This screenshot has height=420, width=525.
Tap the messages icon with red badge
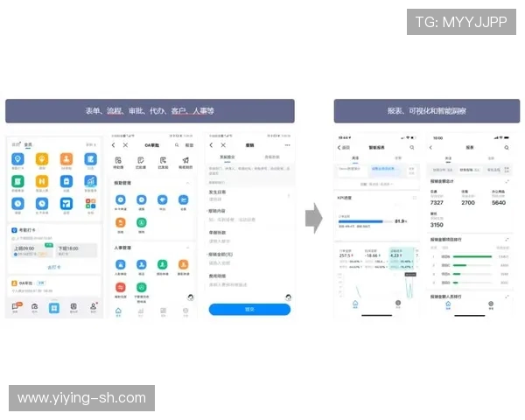16,306
